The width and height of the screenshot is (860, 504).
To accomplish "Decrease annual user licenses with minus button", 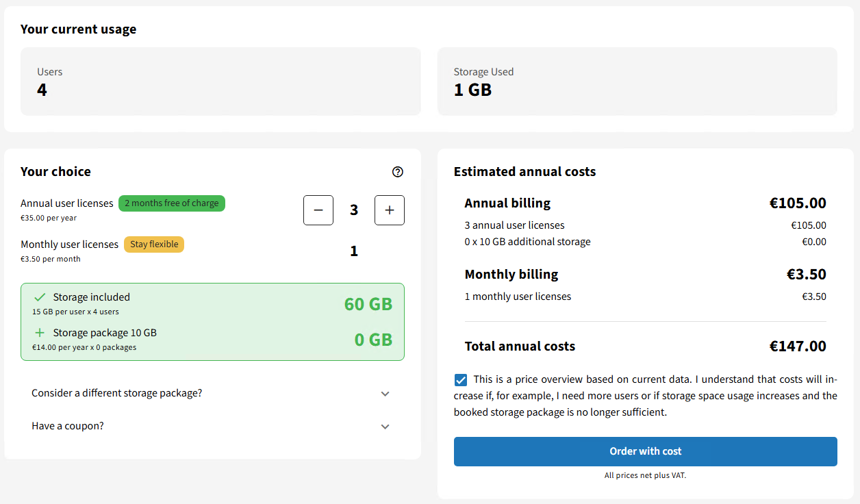I will point(318,210).
